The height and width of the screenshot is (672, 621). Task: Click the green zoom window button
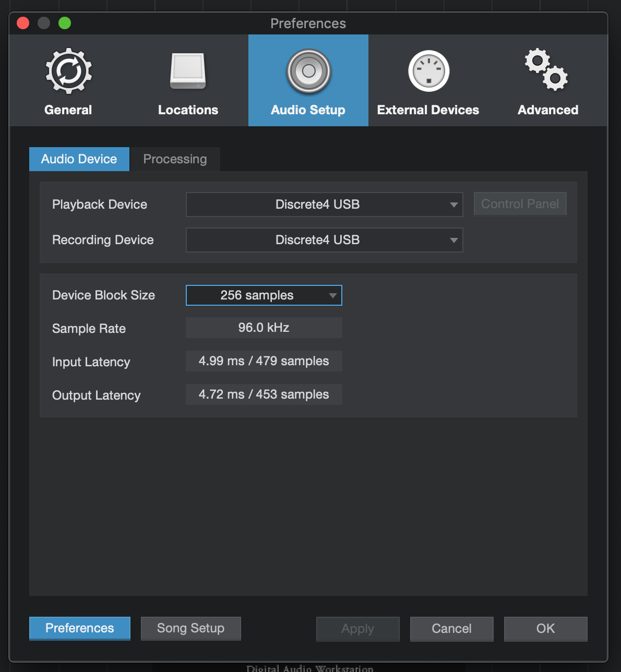[65, 23]
